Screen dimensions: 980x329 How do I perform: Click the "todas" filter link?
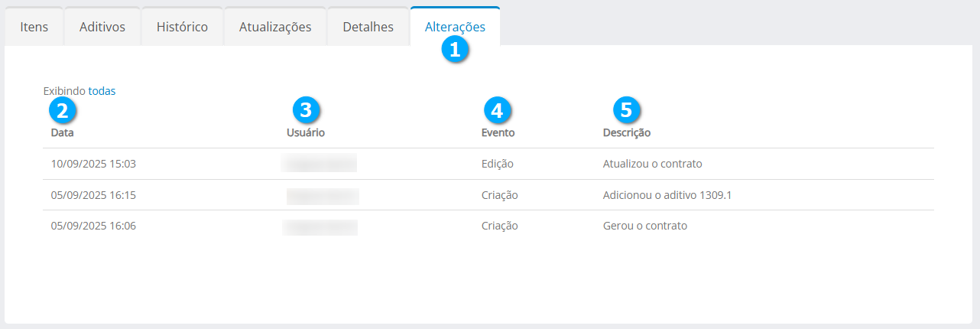pos(102,91)
